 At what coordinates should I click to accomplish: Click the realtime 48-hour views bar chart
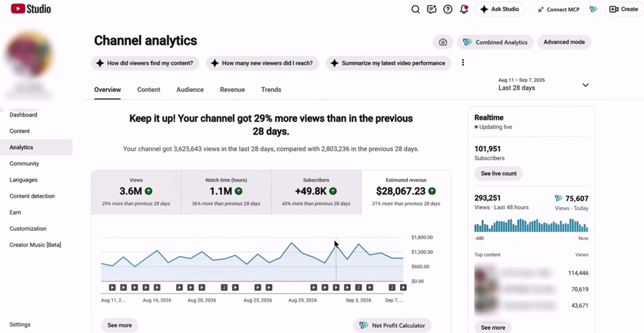(x=531, y=226)
